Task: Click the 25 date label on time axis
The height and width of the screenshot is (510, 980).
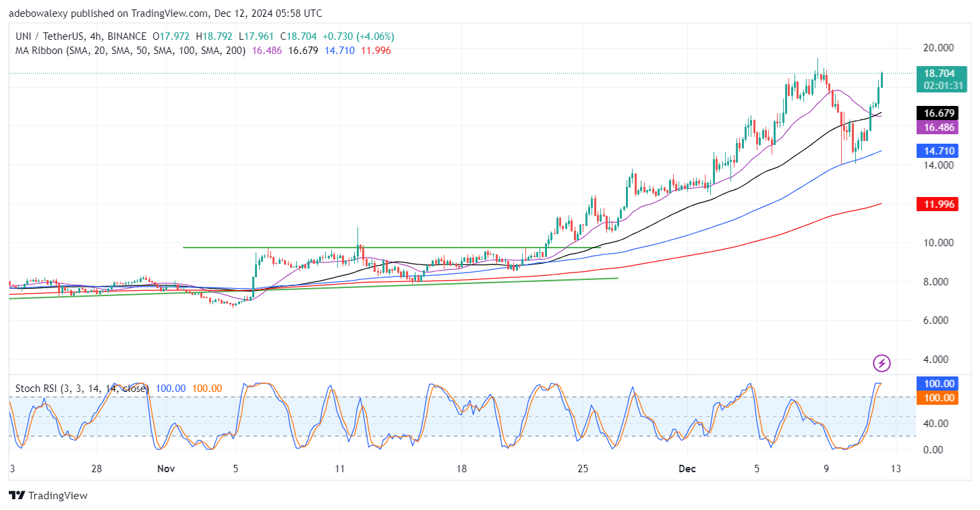Action: (583, 469)
